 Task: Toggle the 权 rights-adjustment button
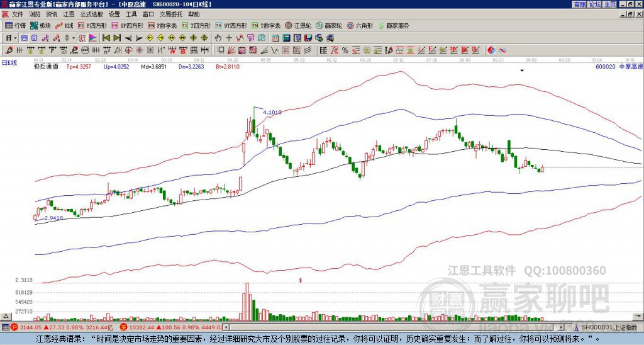click(82, 38)
